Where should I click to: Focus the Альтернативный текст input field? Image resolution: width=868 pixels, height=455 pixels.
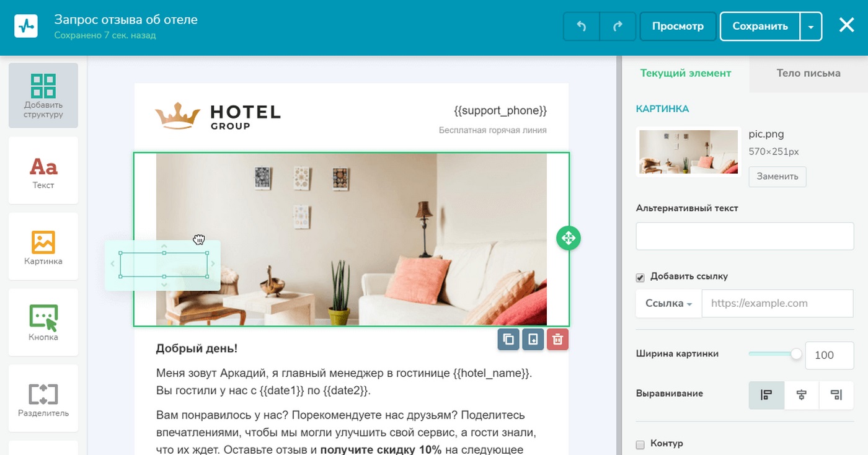(x=745, y=236)
